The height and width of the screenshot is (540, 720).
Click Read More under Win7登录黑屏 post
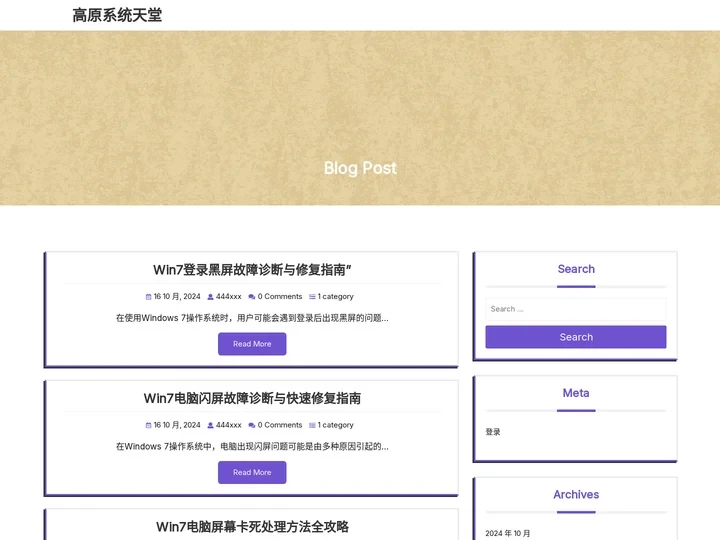pos(252,344)
